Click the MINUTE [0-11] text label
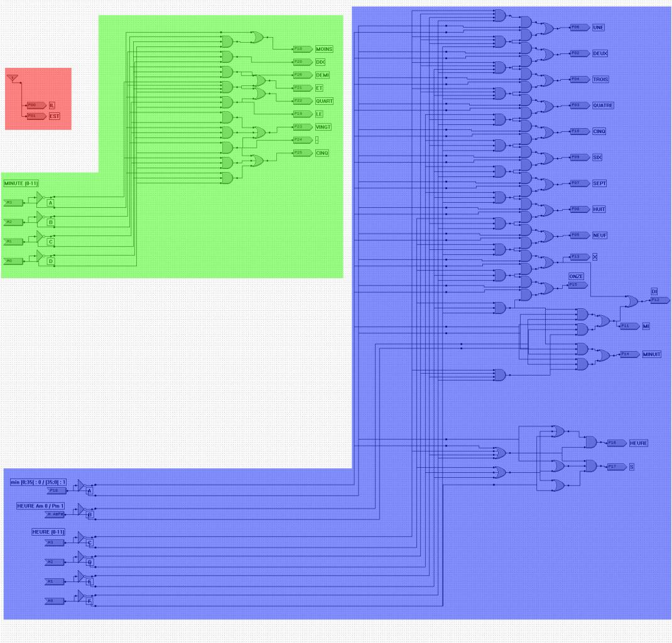Screen dimensions: 672x643 pyautogui.click(x=21, y=183)
